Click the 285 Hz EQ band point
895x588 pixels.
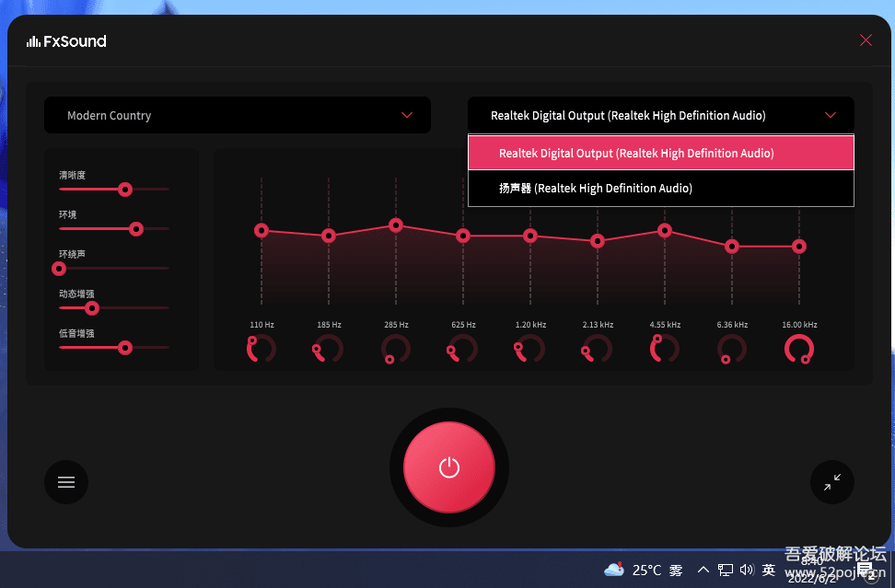(x=396, y=225)
